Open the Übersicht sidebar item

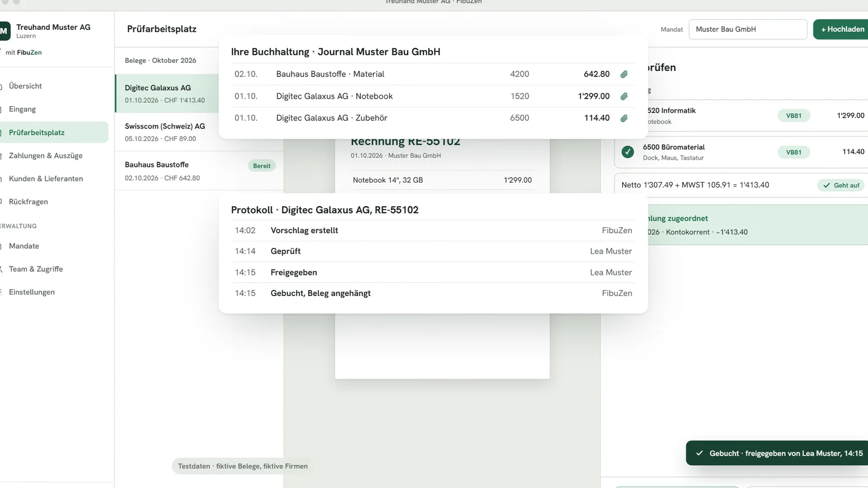pyautogui.click(x=25, y=86)
